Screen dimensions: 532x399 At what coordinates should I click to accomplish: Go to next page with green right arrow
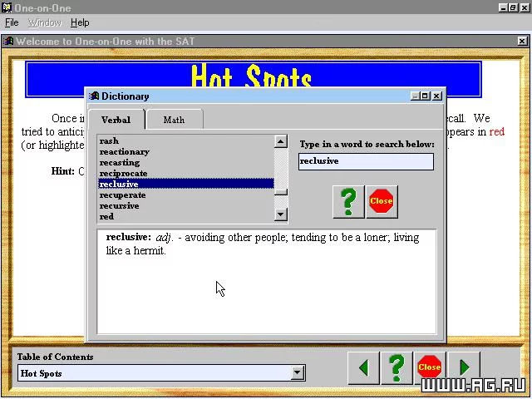[464, 367]
